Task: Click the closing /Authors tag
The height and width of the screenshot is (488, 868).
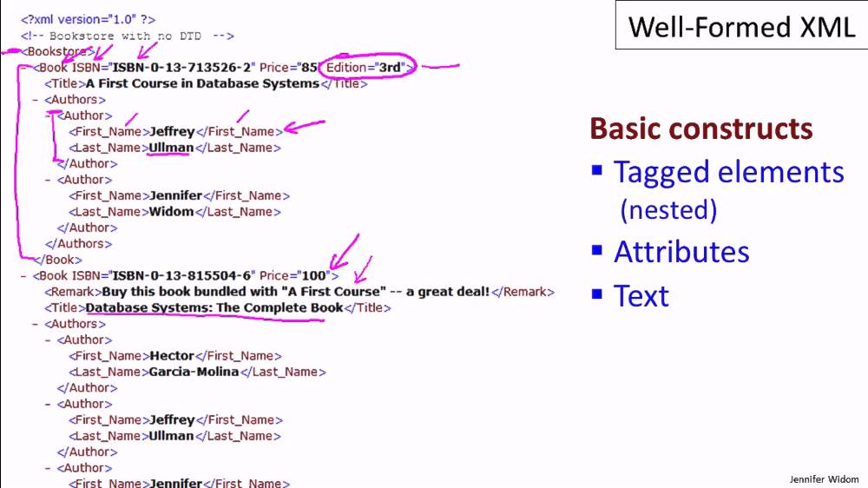Action: [79, 244]
